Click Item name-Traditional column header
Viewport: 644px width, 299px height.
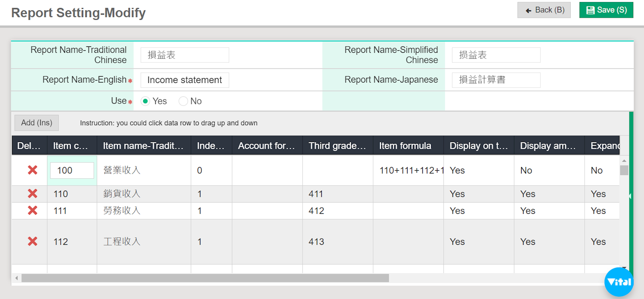click(143, 146)
